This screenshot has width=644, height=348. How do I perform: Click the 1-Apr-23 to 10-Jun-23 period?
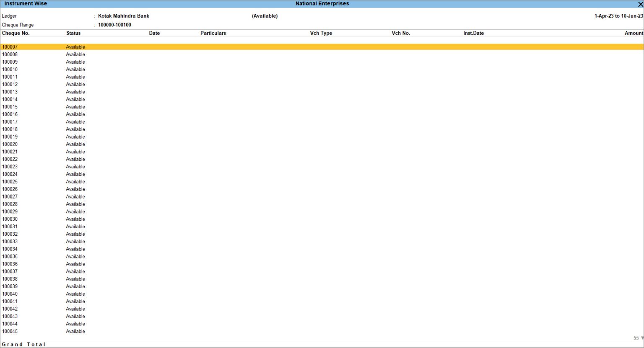point(618,16)
